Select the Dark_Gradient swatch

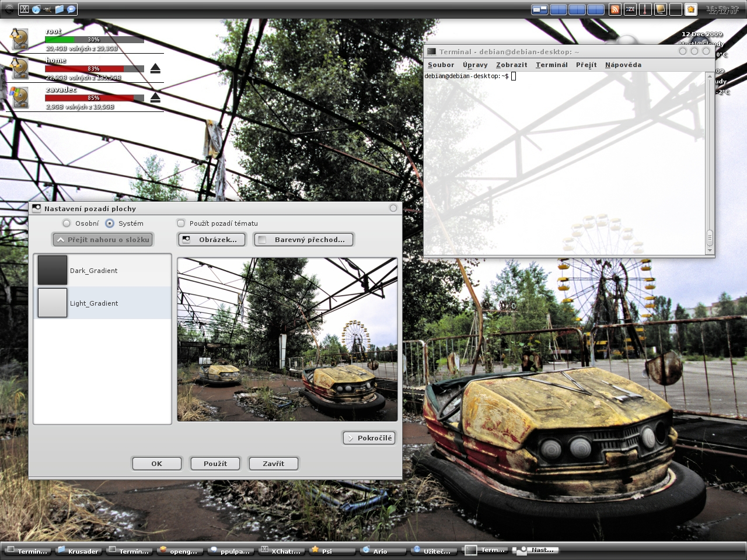pos(53,270)
